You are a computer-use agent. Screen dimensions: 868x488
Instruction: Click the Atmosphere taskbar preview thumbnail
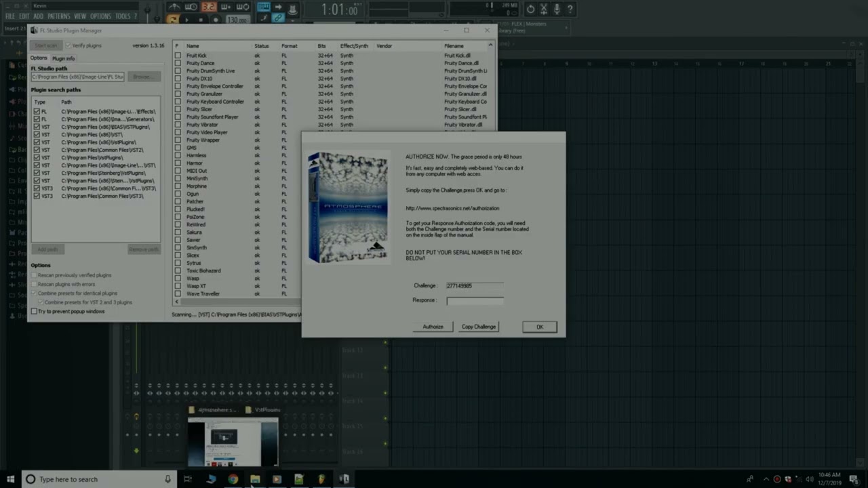[x=233, y=442]
